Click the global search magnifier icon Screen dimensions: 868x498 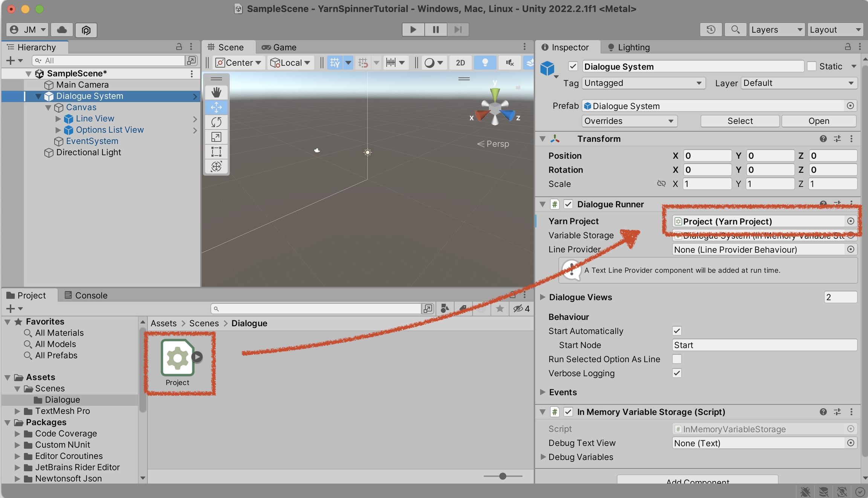tap(735, 29)
